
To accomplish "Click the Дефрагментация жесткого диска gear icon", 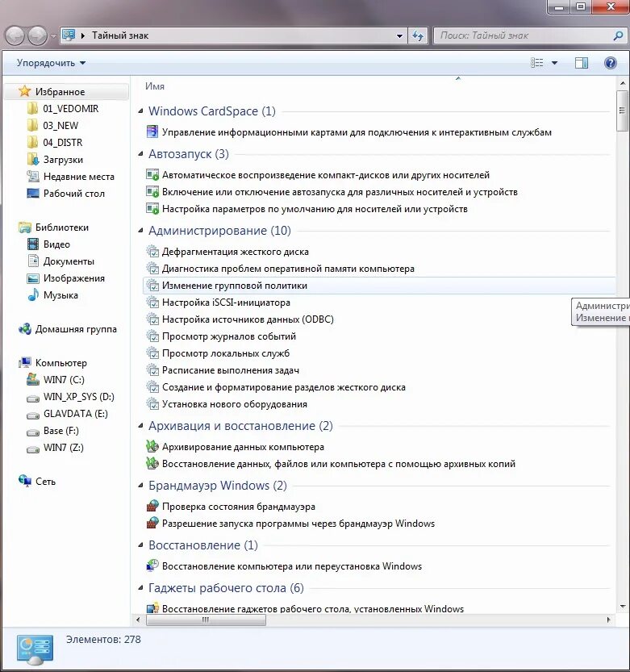I will point(152,251).
